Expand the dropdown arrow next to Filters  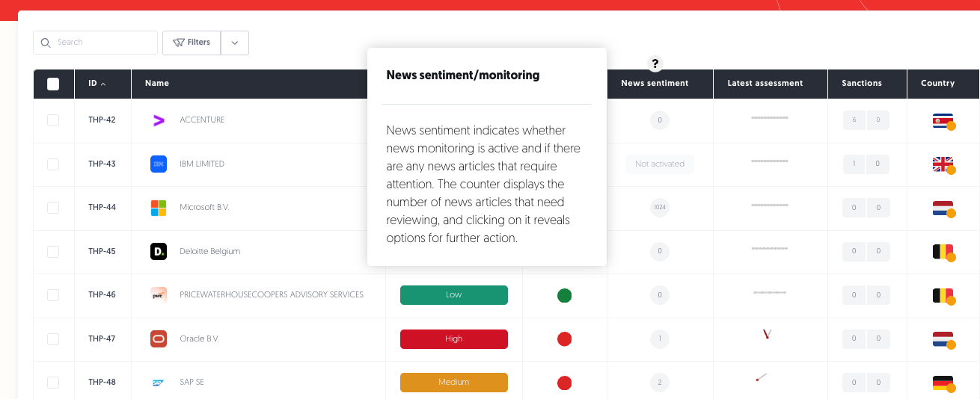pyautogui.click(x=235, y=43)
